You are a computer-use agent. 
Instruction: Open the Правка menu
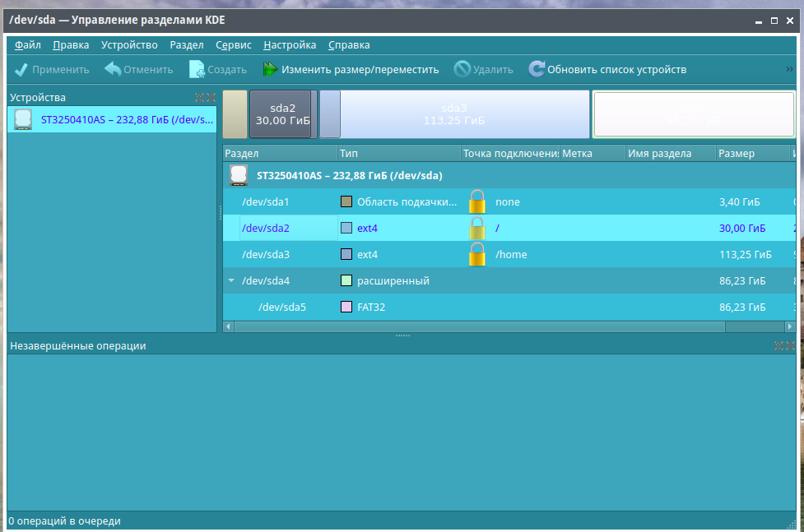71,45
